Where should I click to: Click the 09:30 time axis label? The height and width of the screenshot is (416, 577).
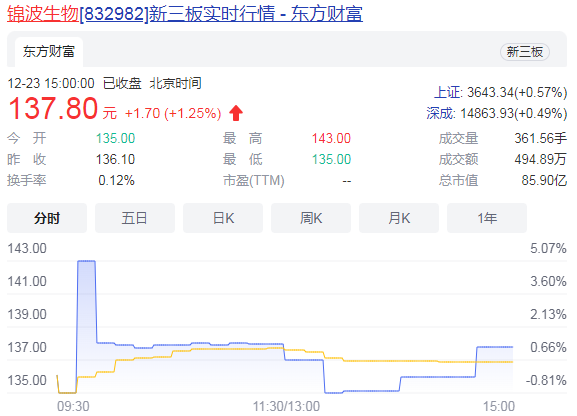pyautogui.click(x=73, y=406)
